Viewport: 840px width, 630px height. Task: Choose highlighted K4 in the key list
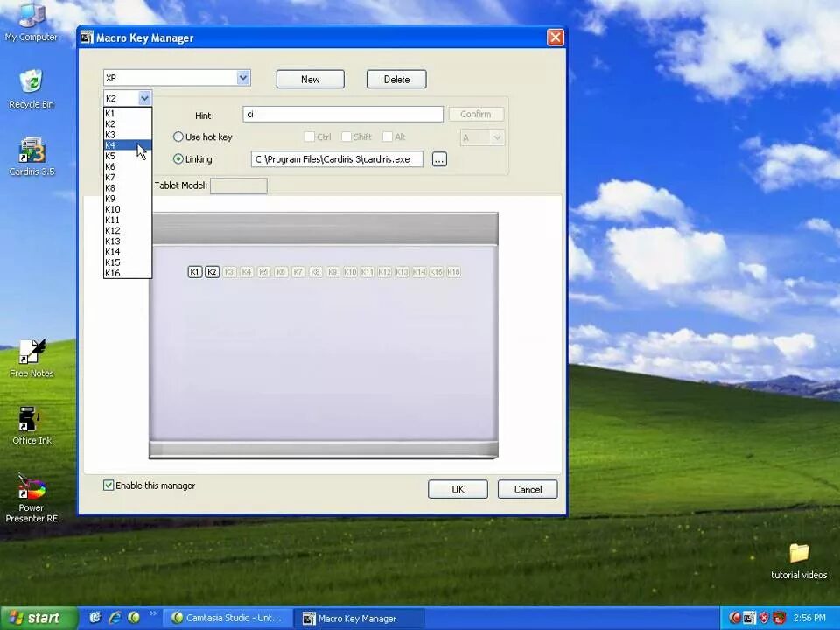click(128, 145)
